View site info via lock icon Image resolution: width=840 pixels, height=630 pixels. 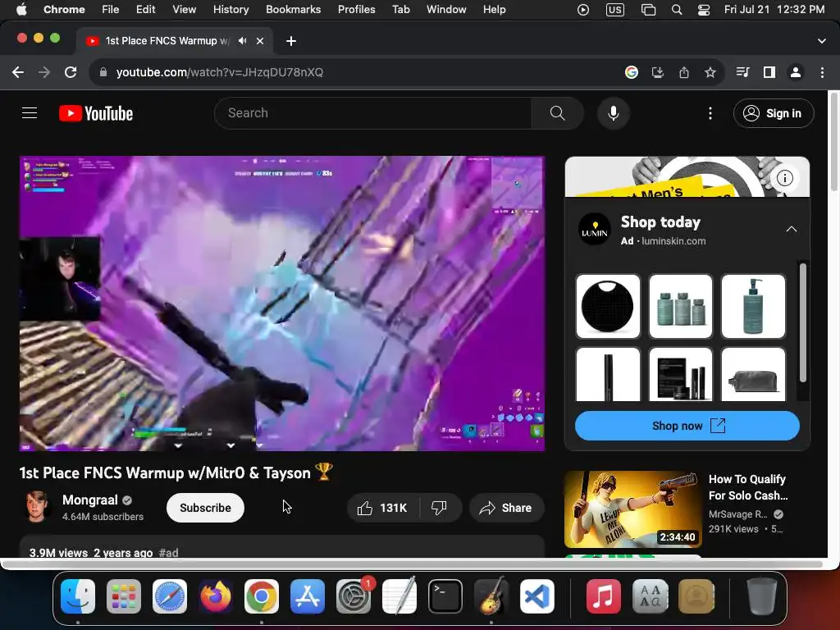pyautogui.click(x=103, y=72)
